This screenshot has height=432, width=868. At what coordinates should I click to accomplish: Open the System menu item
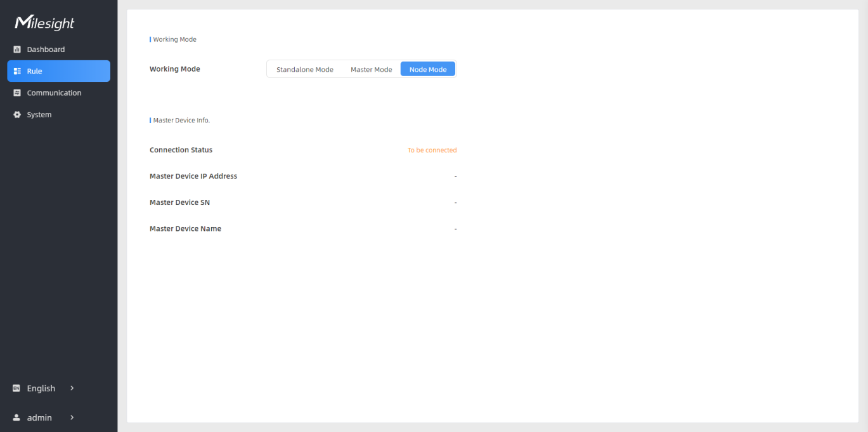click(39, 115)
